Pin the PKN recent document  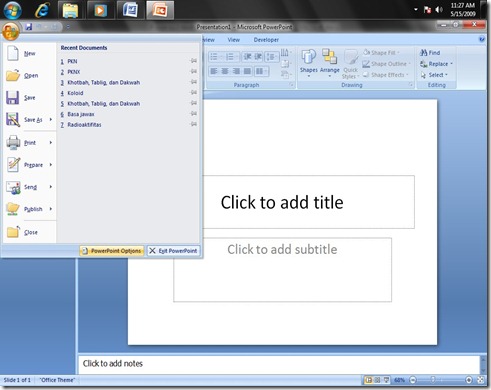pos(193,61)
